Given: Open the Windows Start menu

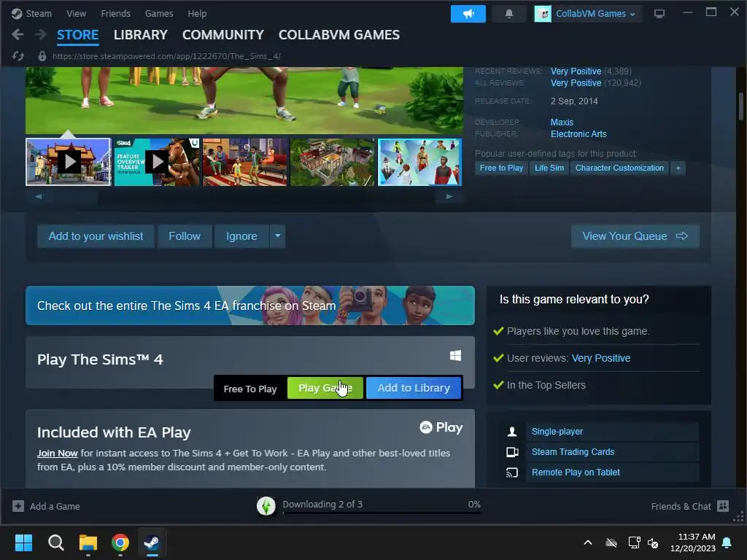Looking at the screenshot, I should 23,542.
